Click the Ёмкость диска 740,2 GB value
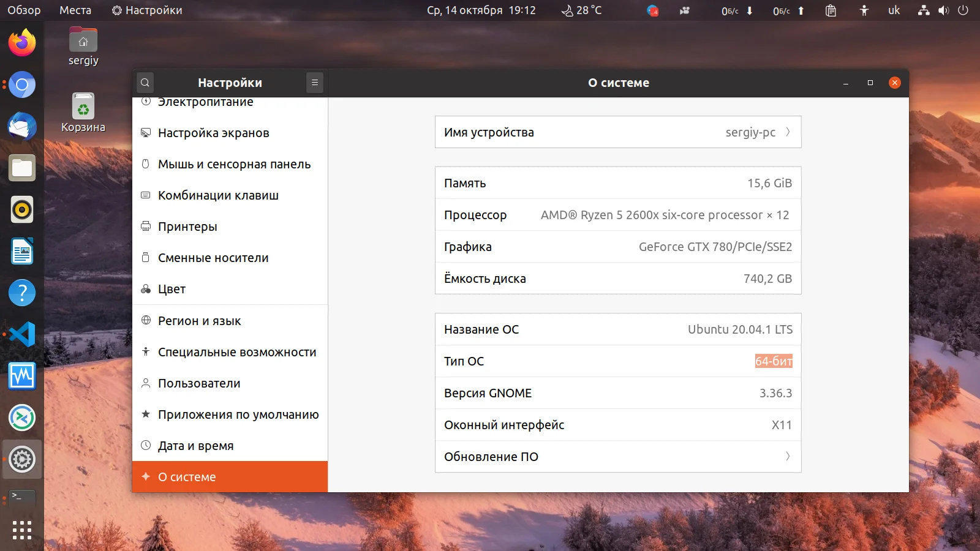 click(x=768, y=279)
